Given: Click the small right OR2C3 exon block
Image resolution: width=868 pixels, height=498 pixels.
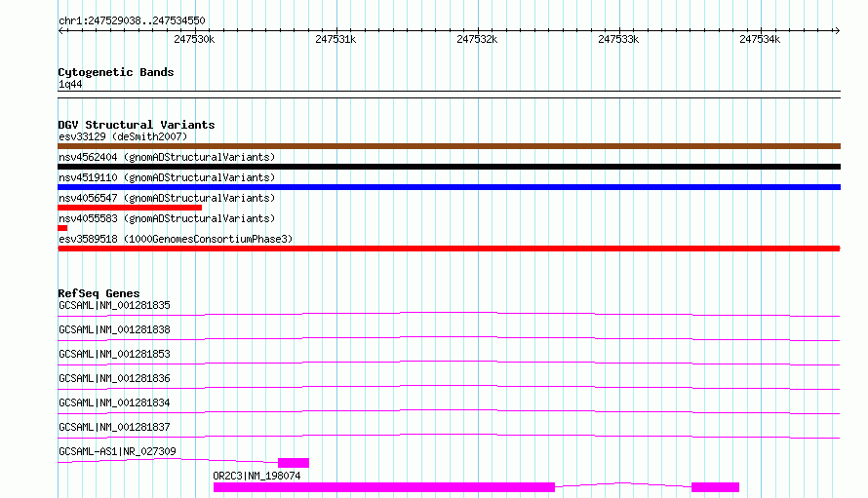Looking at the screenshot, I should pyautogui.click(x=715, y=487).
